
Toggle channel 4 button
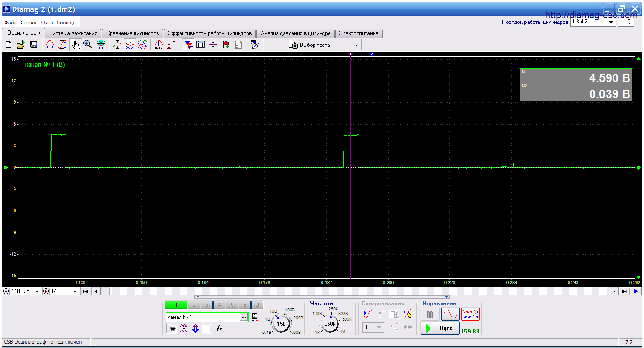coord(219,305)
